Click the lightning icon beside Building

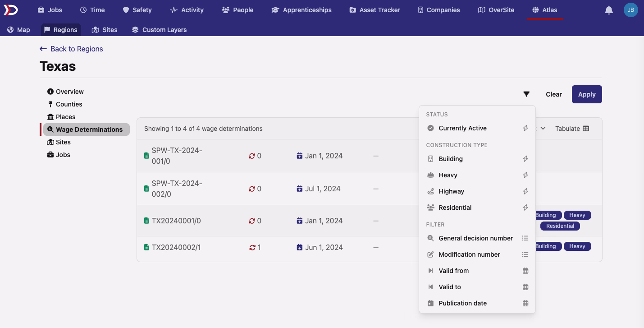pyautogui.click(x=525, y=159)
